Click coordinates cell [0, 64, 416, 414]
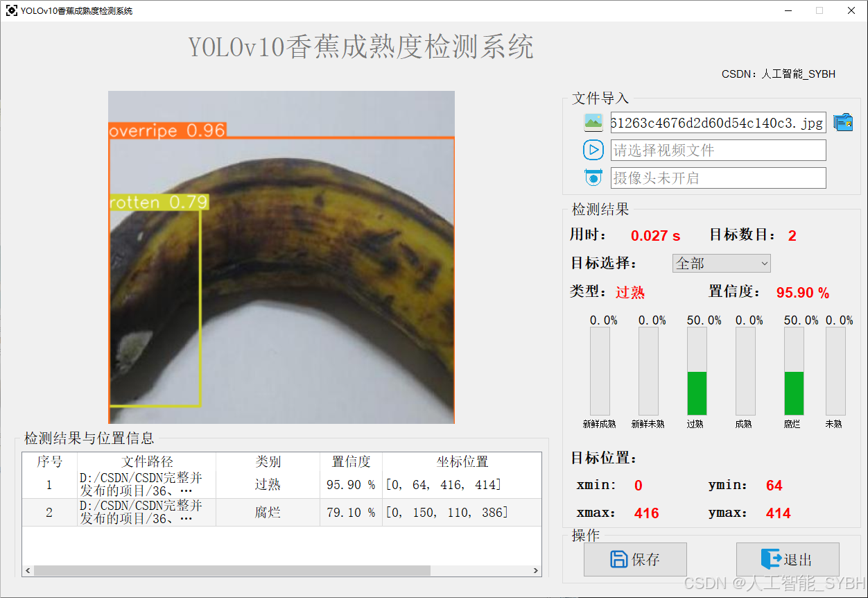868x598 pixels. tap(462, 484)
